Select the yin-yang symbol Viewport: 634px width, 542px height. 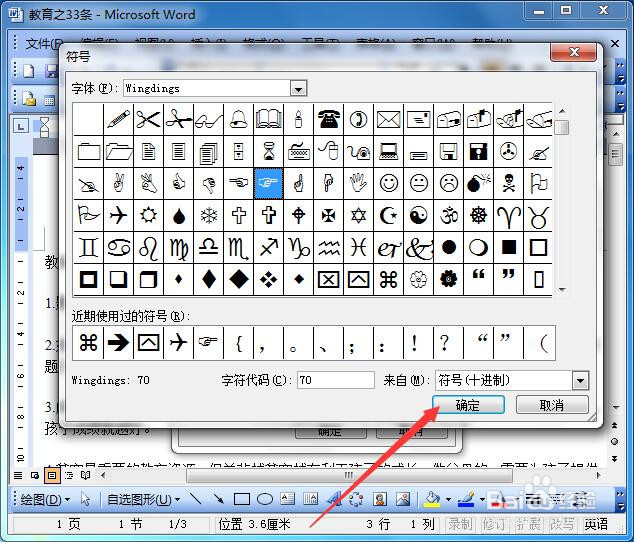point(418,215)
